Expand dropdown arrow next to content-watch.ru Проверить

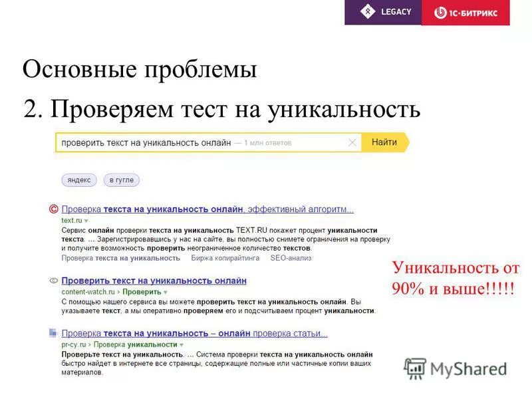click(x=166, y=292)
